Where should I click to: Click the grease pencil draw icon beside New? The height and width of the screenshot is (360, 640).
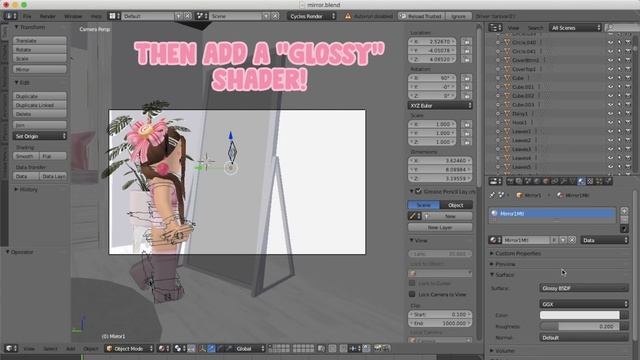pos(415,216)
